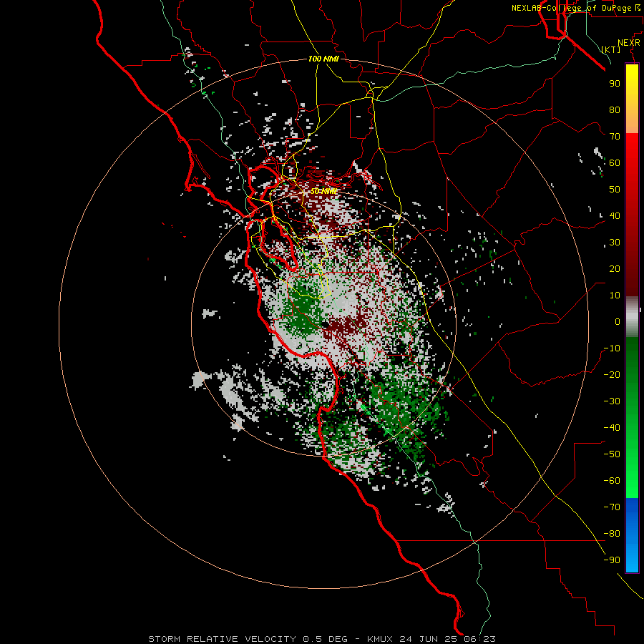This screenshot has height=644, width=644.
Task: Pick the gray zero-velocity band on color bar
Action: click(632, 317)
